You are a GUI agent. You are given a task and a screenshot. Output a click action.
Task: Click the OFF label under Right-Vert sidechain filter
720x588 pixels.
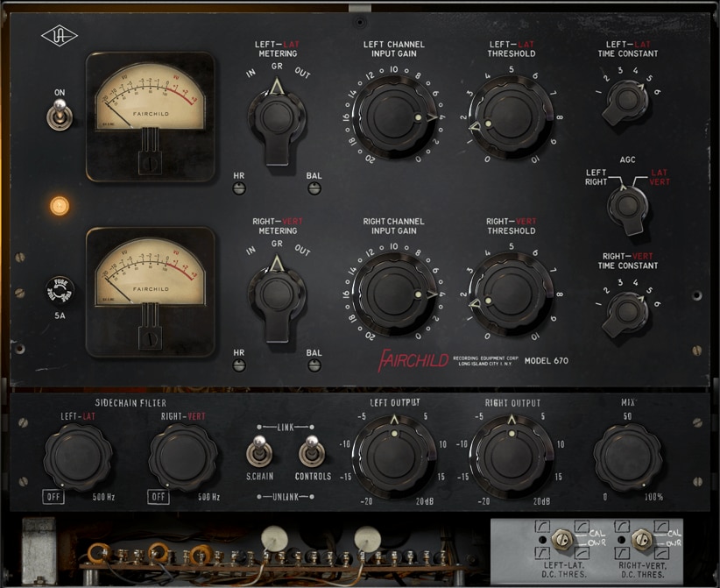coord(158,497)
